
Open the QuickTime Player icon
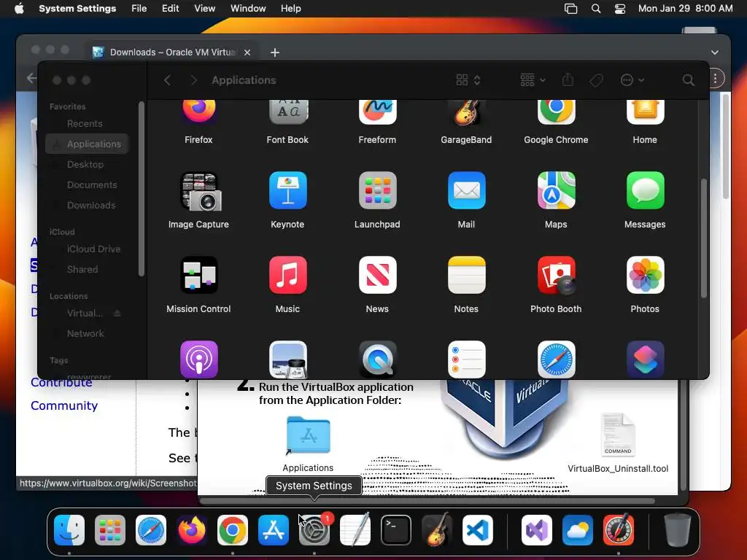click(x=377, y=359)
